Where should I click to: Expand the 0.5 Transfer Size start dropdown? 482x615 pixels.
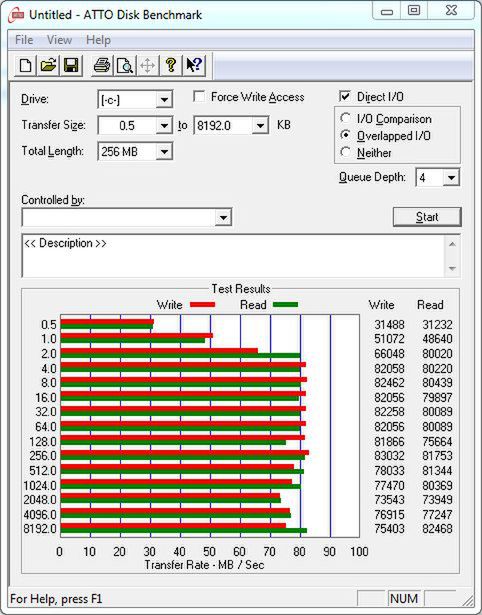coord(164,126)
